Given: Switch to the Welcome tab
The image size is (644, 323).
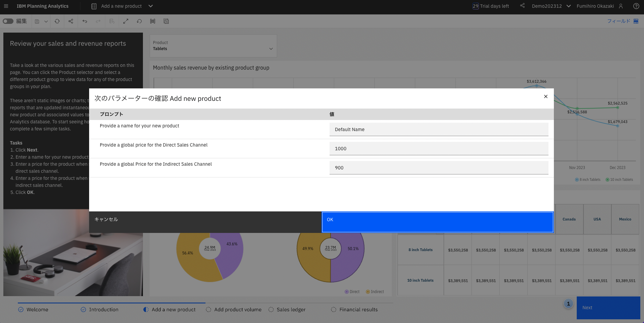Looking at the screenshot, I should click(33, 310).
